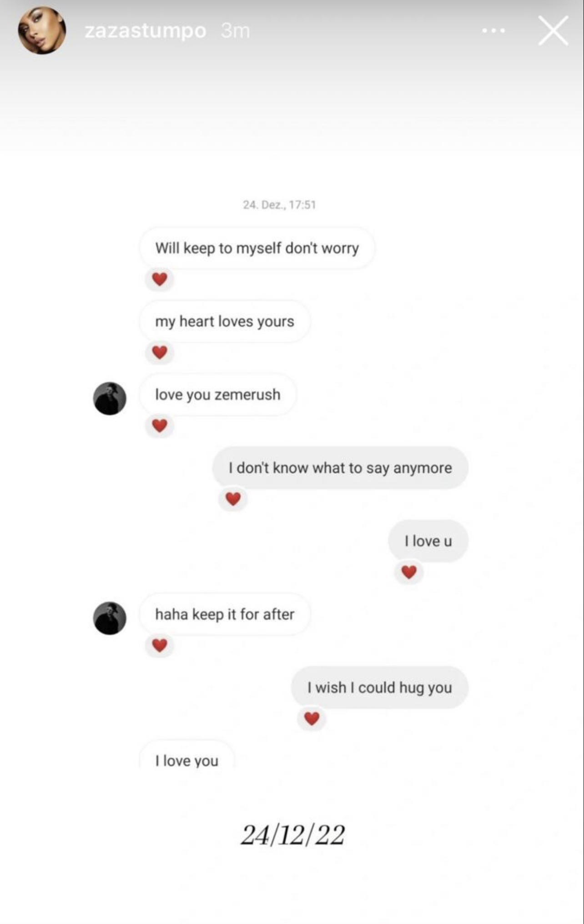The height and width of the screenshot is (924, 584).
Task: Close the story with the X icon
Action: tap(553, 31)
